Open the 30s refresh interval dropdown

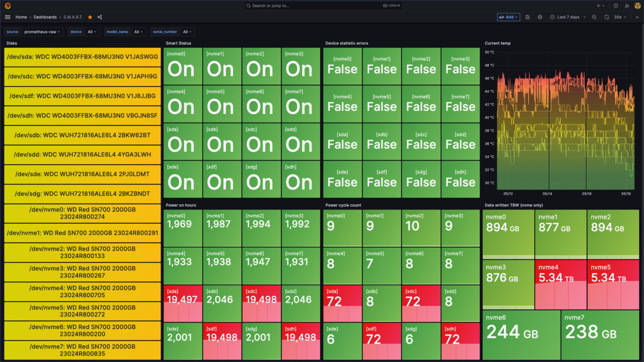tap(620, 17)
